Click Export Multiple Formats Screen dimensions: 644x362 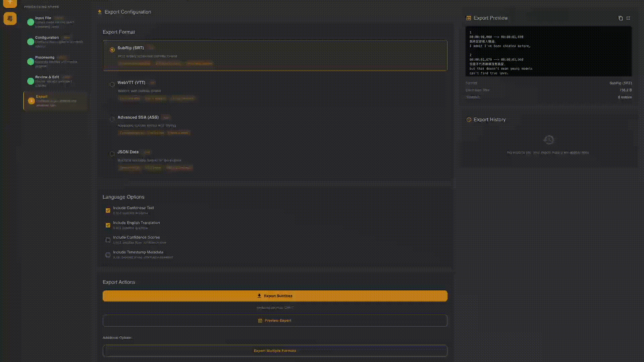pyautogui.click(x=275, y=351)
